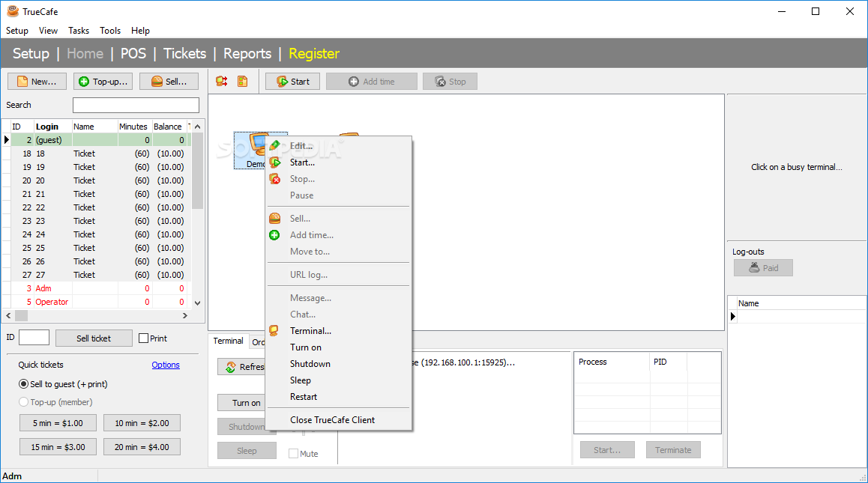Image resolution: width=868 pixels, height=483 pixels.
Task: Go to the Setup section in gray bar
Action: 31,54
